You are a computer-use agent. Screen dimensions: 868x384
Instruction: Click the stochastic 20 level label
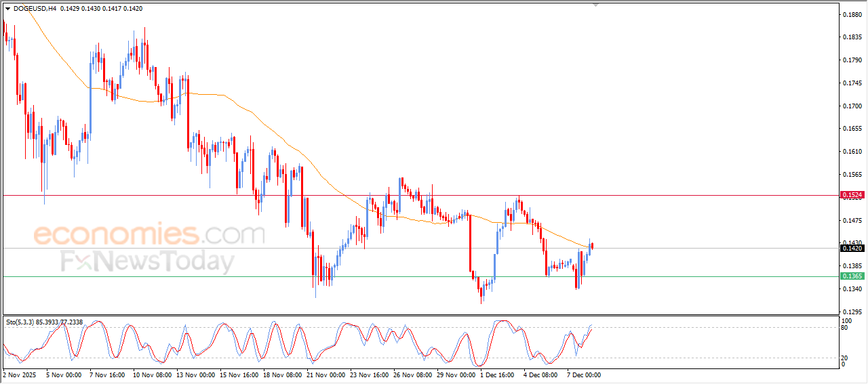tap(845, 358)
